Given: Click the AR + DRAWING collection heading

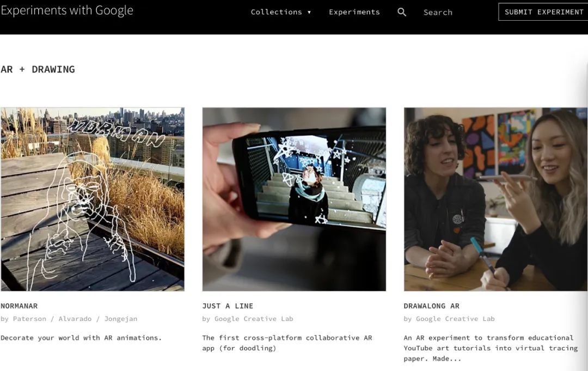Looking at the screenshot, I should [x=38, y=69].
